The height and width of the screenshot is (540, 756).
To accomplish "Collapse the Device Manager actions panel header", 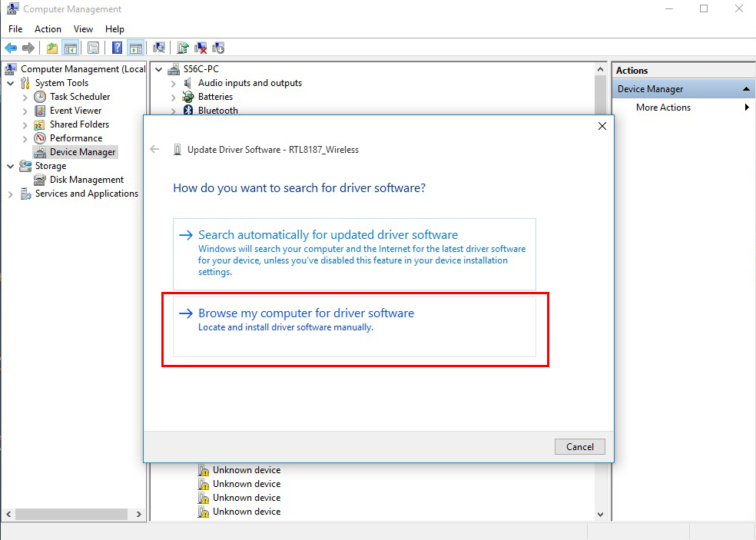I will [x=744, y=88].
